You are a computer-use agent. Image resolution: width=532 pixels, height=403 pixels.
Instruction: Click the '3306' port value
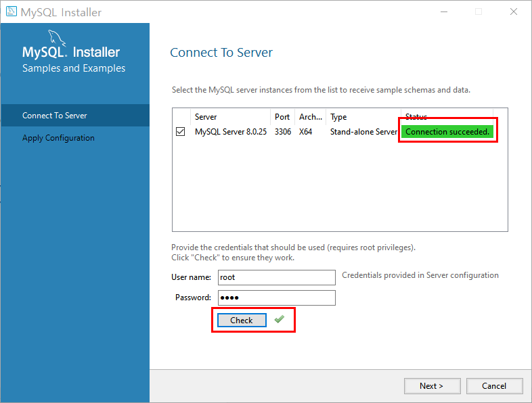click(x=283, y=132)
